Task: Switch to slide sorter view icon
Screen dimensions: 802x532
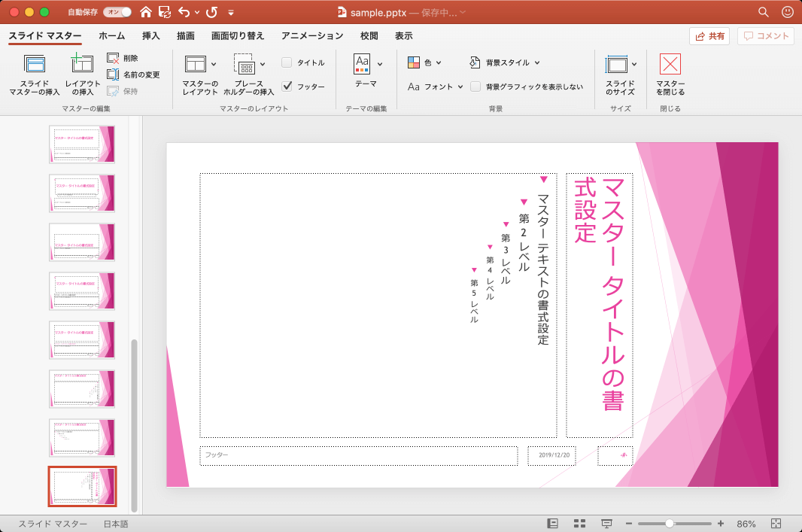Action: point(579,524)
